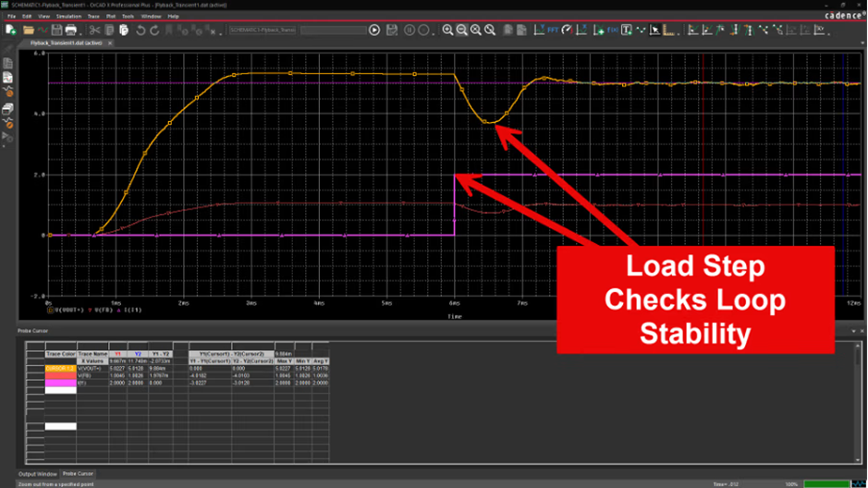Close the Flyback_Transient1.dat tab
Screen dimensions: 868x488
pyautogui.click(x=110, y=43)
